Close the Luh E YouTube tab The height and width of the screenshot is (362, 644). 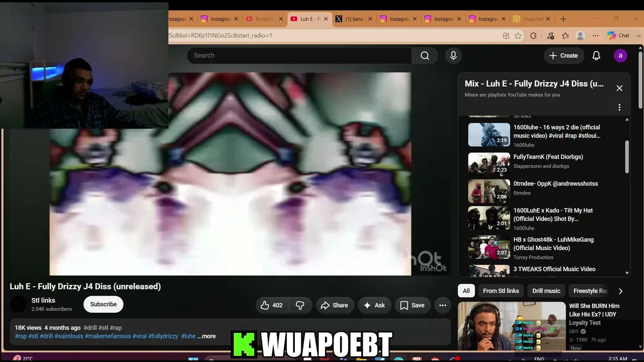pos(326,19)
